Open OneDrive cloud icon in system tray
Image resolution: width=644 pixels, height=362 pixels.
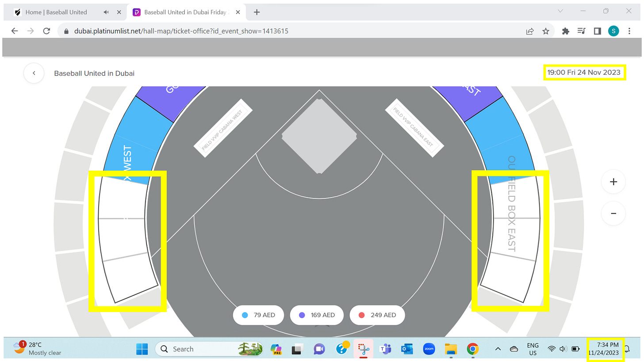coord(514,349)
